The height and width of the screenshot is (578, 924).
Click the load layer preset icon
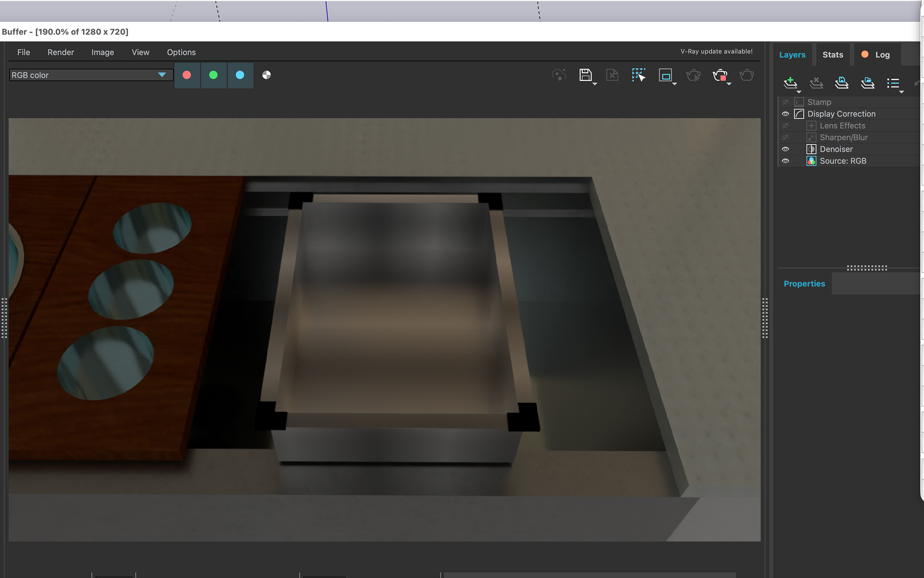(x=868, y=83)
